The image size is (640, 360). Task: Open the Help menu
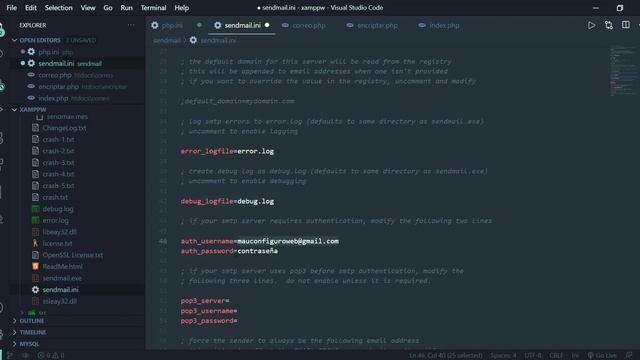pyautogui.click(x=182, y=8)
